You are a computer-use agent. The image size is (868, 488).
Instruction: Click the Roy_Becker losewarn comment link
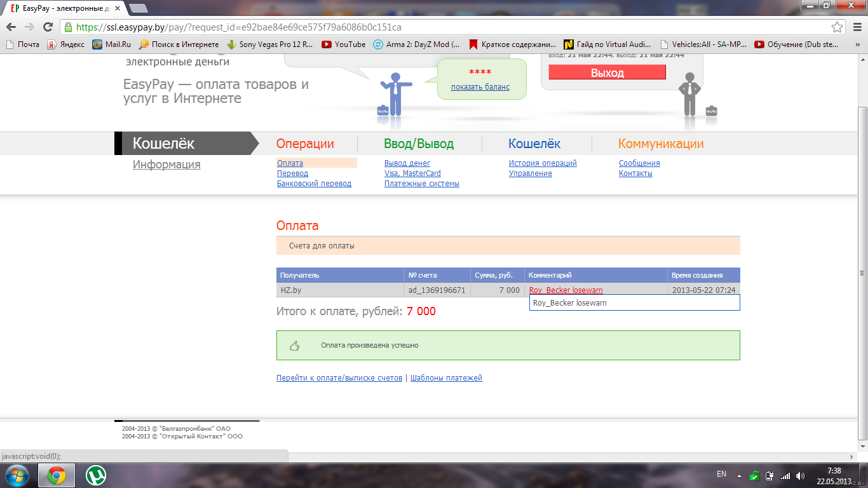566,290
